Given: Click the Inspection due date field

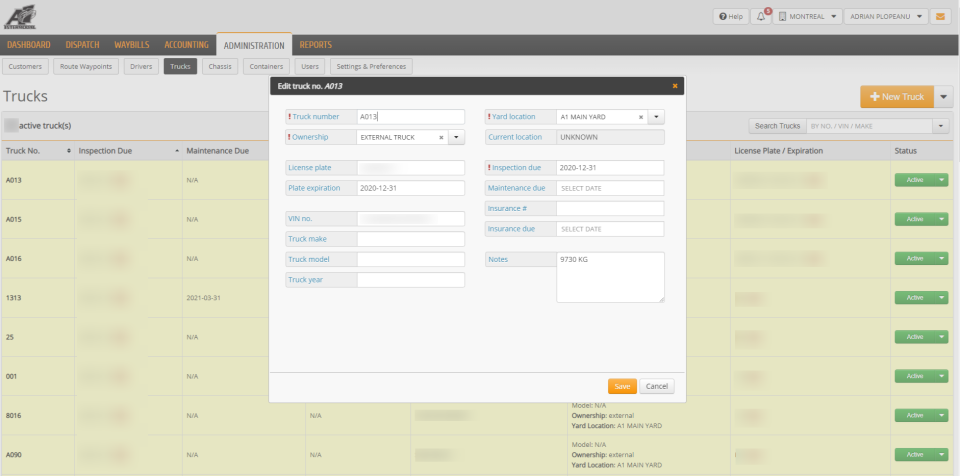Looking at the screenshot, I should pos(610,167).
